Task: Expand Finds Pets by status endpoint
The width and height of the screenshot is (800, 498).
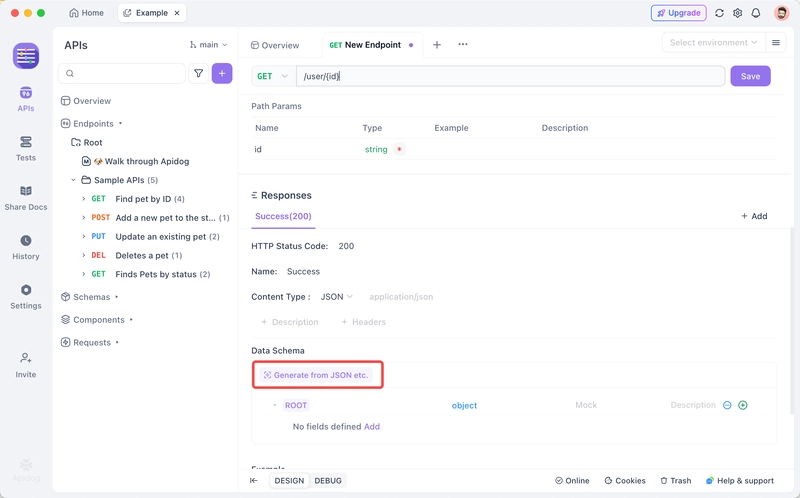Action: point(84,275)
